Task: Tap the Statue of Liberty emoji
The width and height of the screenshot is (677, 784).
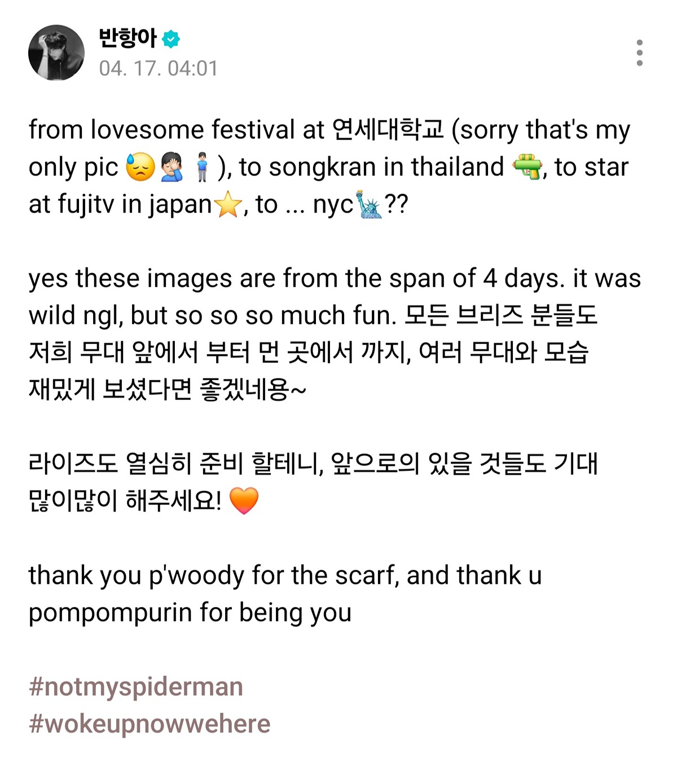Action: coord(369,205)
